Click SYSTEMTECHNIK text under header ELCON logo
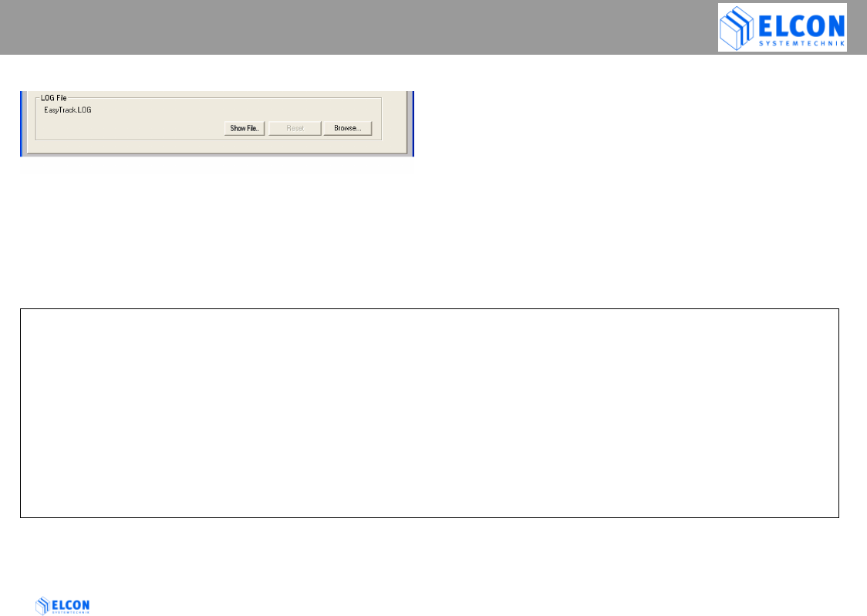Screen dimensions: 867x616 801,43
